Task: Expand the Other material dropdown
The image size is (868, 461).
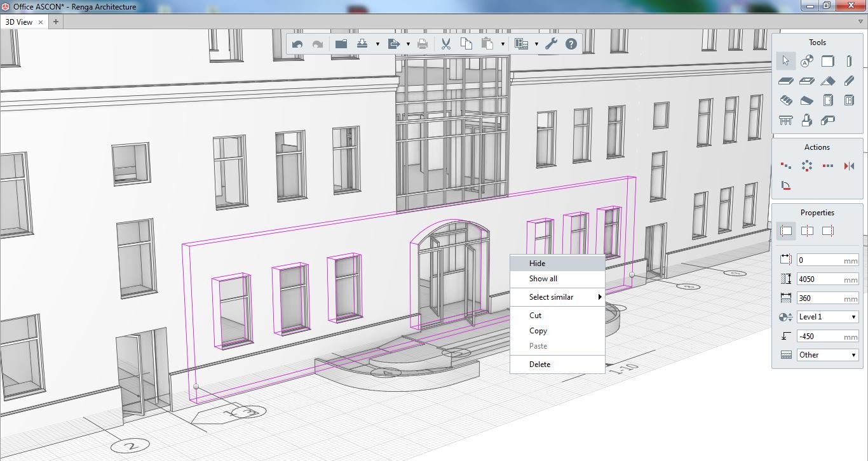Action: point(827,355)
